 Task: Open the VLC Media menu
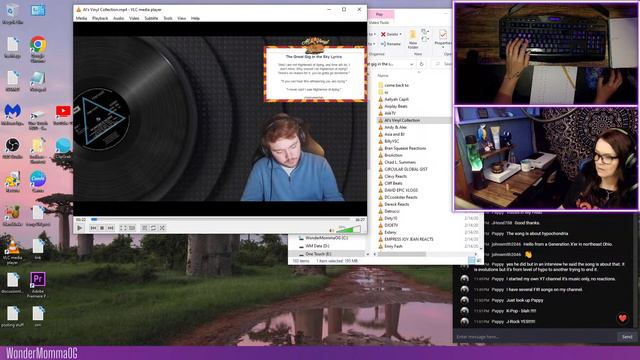[81, 18]
